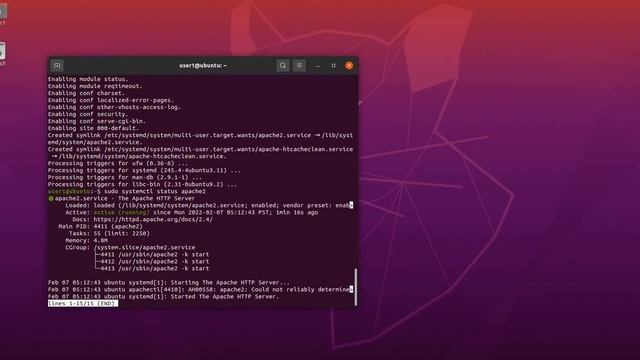The width and height of the screenshot is (640, 360).
Task: Click 'Starting The Apache HTTP Server...' log line
Action: point(169,282)
